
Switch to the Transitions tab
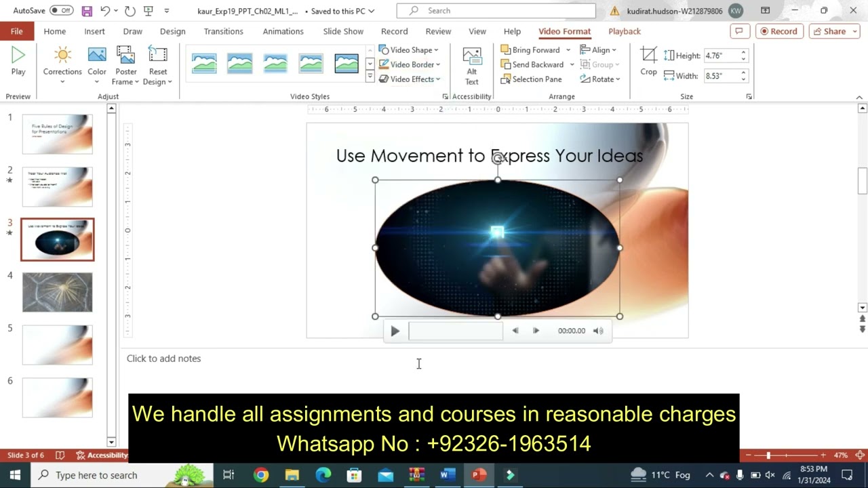coord(223,31)
